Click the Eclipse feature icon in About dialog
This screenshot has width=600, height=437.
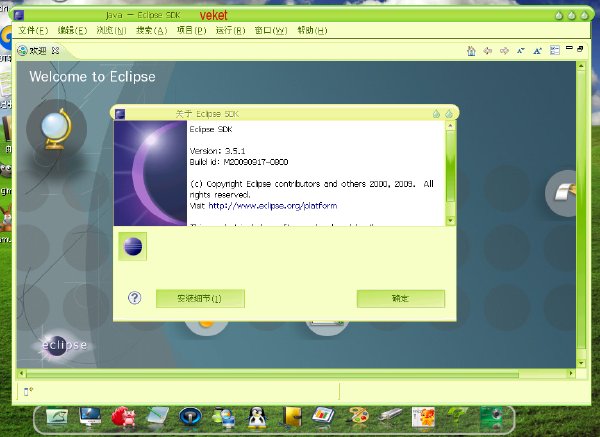[133, 246]
